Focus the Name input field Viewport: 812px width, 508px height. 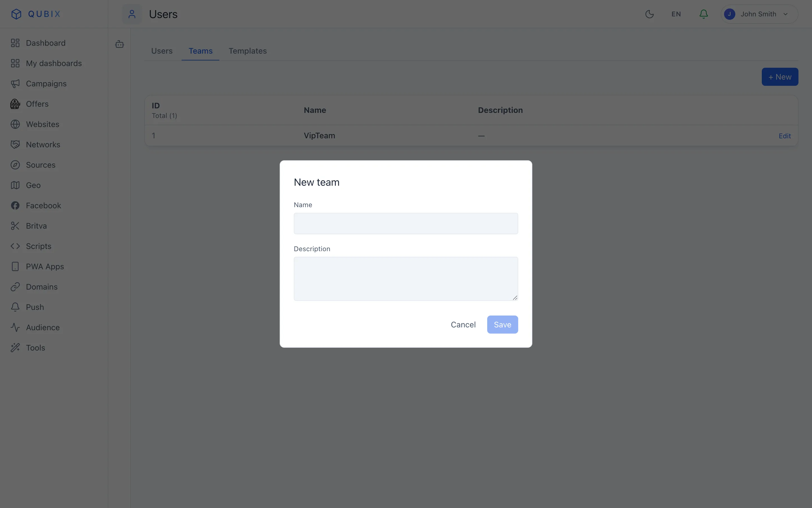tap(406, 224)
